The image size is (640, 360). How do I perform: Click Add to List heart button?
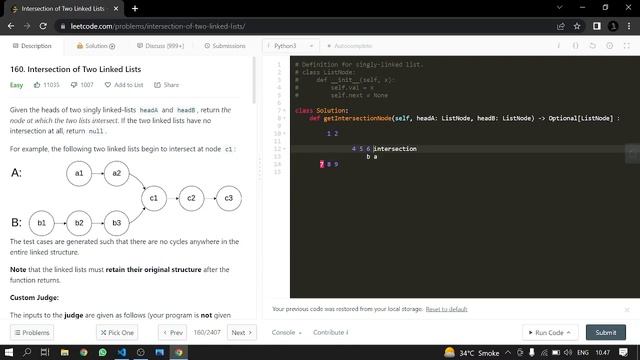[x=124, y=85]
